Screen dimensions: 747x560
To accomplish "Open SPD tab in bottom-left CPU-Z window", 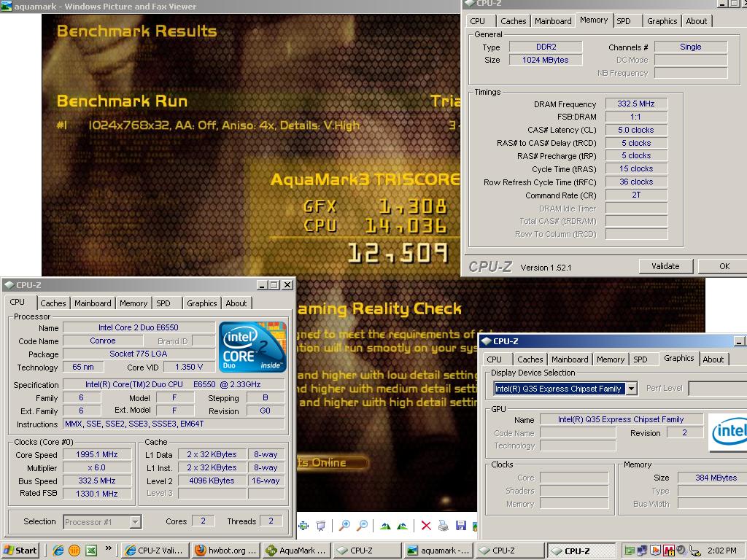I will click(163, 303).
